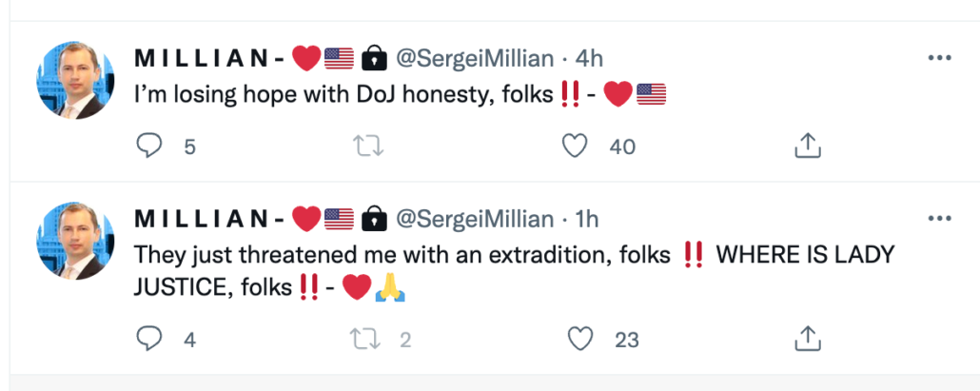Open the 4h timestamp link

(x=590, y=58)
